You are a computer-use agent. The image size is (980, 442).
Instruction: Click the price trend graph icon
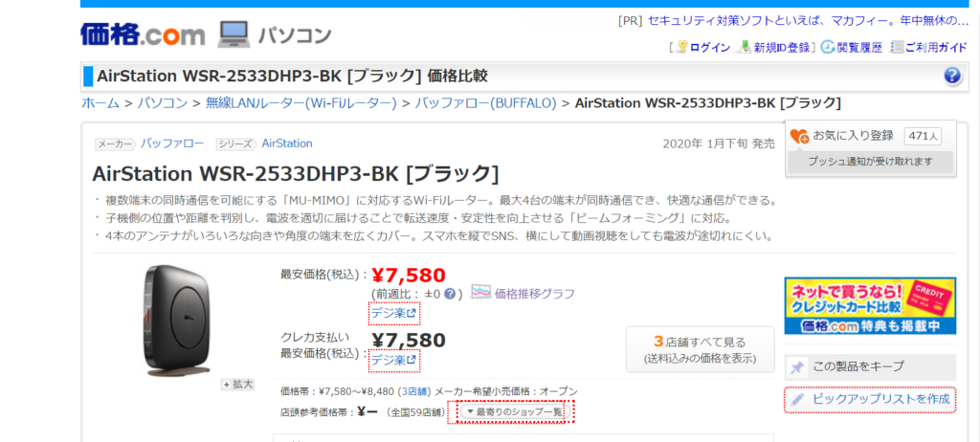(x=480, y=293)
